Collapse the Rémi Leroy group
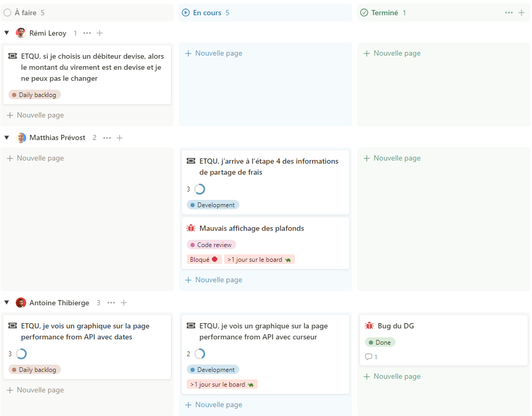Screen dimensions: 532x416 tap(7, 33)
